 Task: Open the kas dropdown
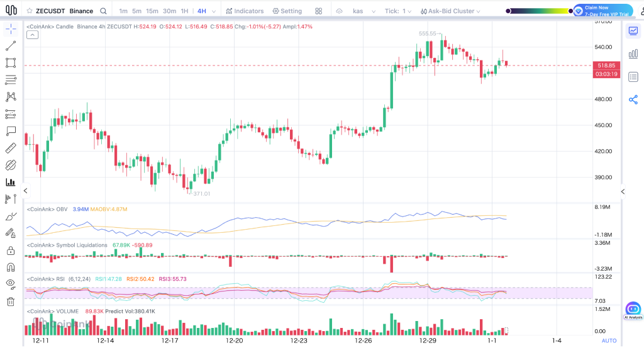point(364,11)
